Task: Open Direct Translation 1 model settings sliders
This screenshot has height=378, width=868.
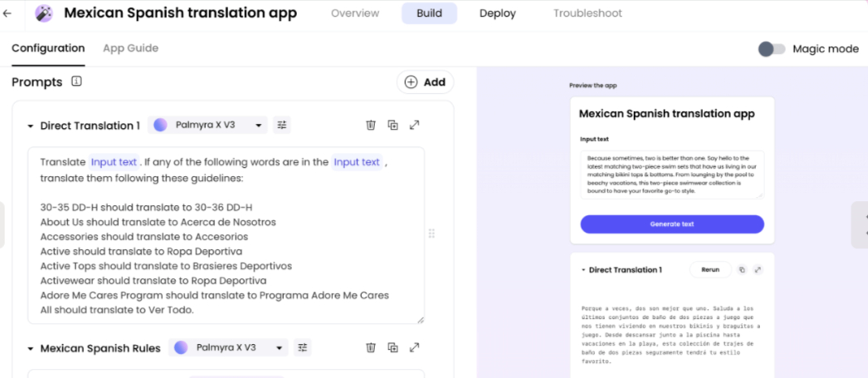Action: 282,125
